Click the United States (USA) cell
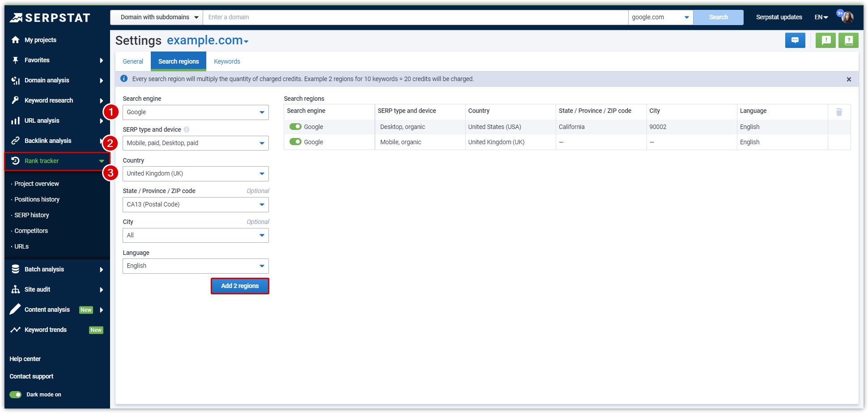The height and width of the screenshot is (413, 868). pos(511,127)
